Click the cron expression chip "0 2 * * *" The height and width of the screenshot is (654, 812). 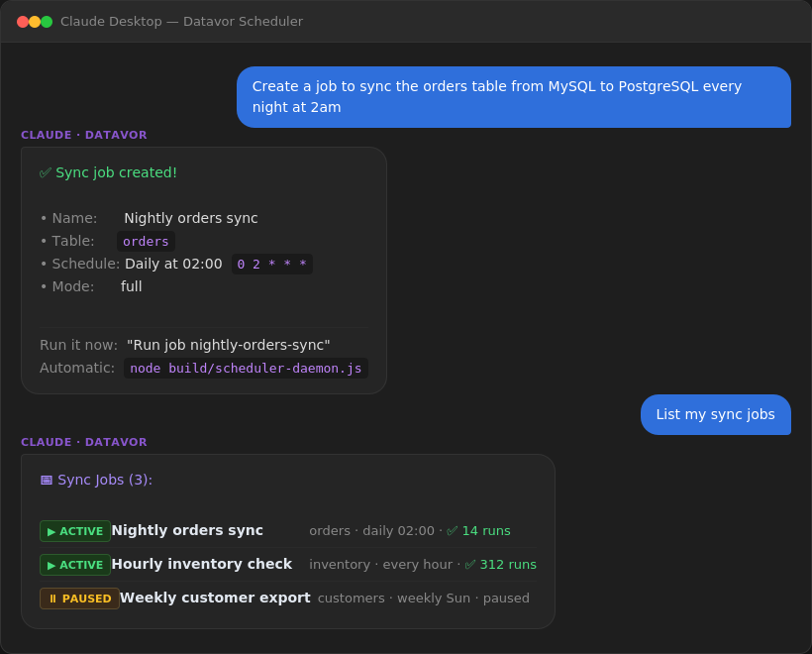272,264
